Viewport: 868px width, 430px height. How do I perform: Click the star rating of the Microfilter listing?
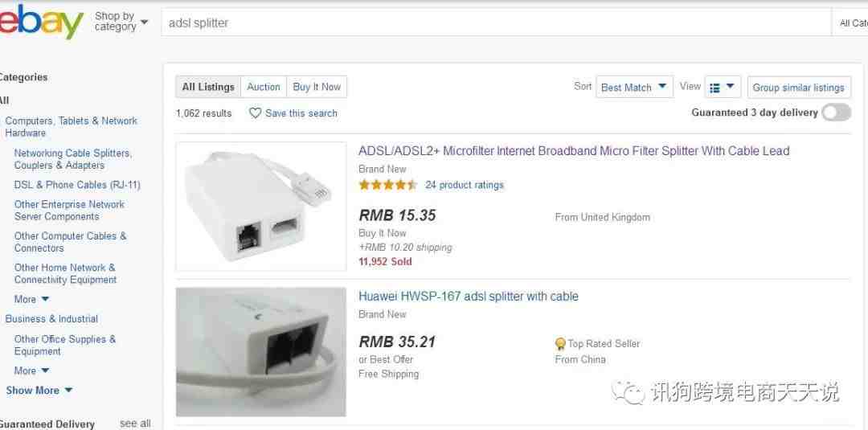(387, 185)
